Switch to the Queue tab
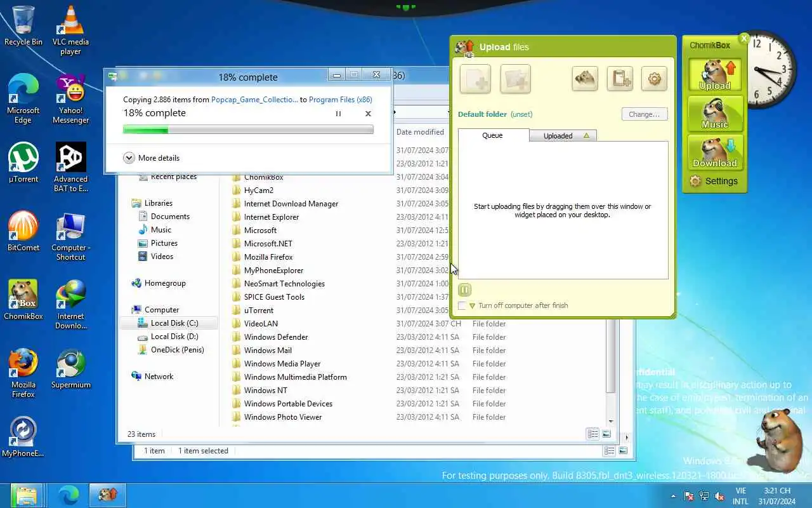The height and width of the screenshot is (508, 812). [493, 135]
